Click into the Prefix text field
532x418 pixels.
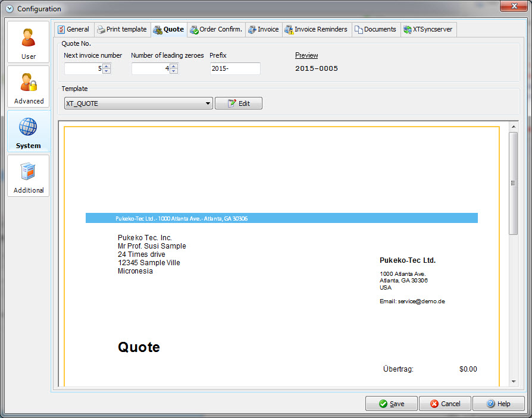point(234,69)
